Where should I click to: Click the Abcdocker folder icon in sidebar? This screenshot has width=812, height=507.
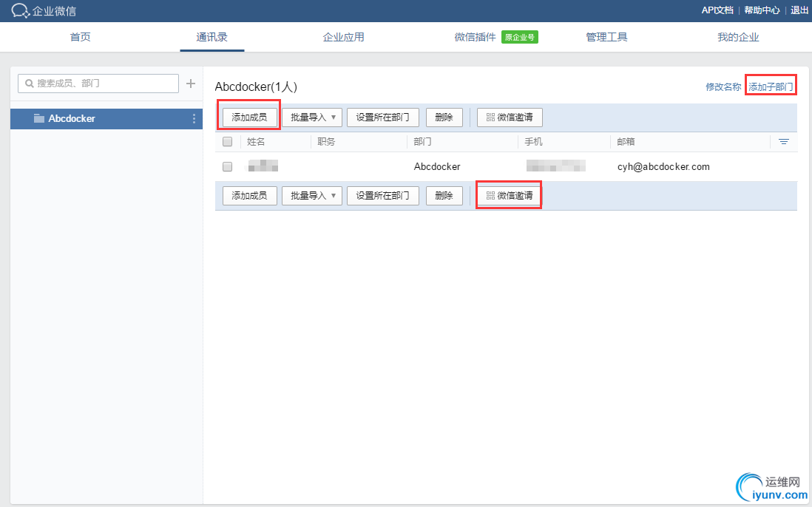tap(39, 118)
